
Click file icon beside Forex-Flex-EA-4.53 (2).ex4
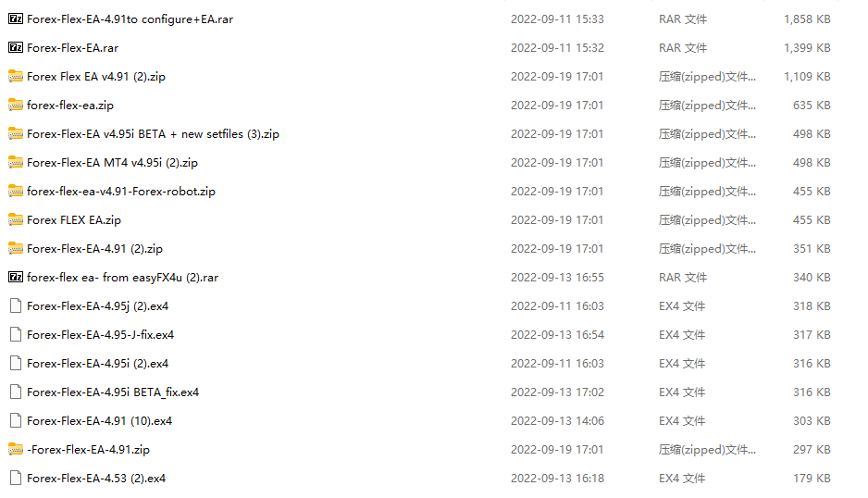tap(16, 478)
